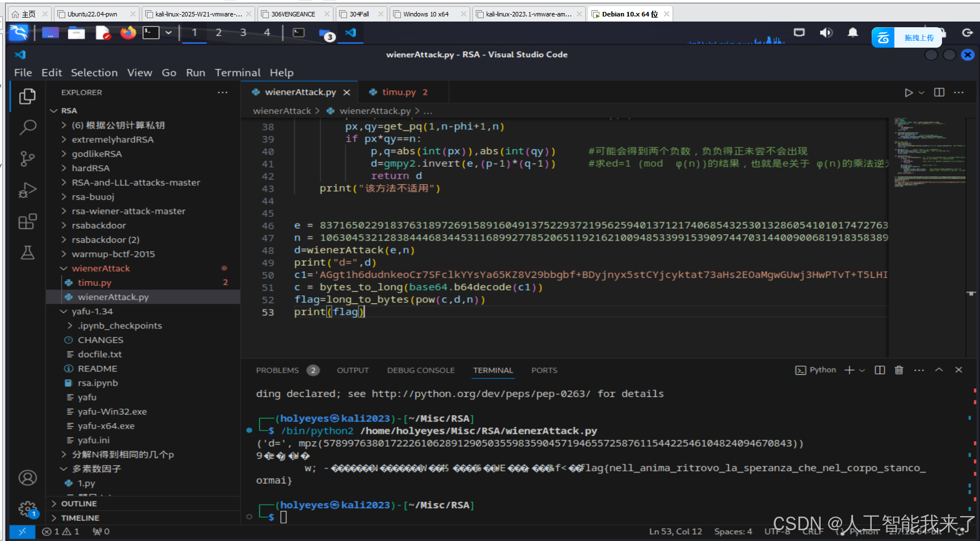
Task: Open the volume control in system tray
Action: tap(826, 33)
